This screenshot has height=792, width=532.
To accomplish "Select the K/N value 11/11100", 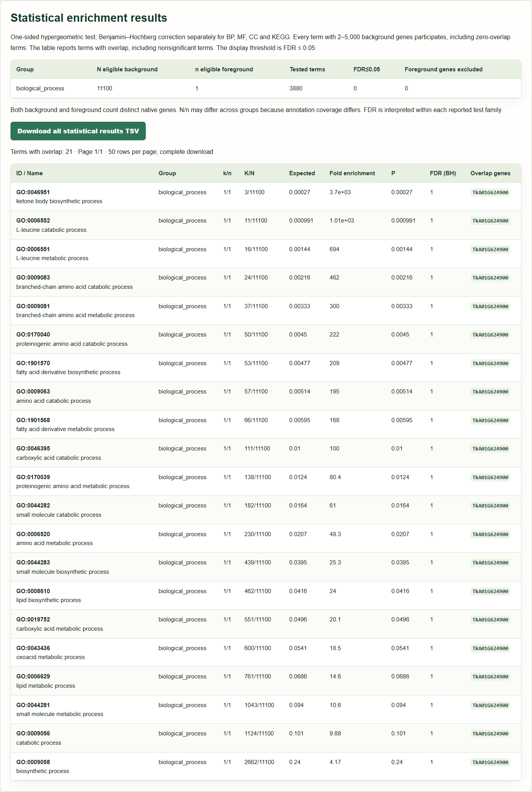I will tap(256, 221).
